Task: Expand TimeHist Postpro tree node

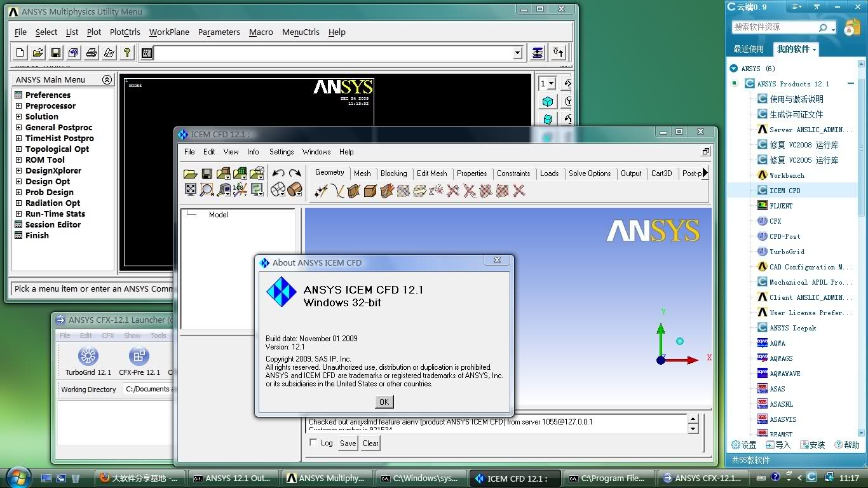Action: 19,139
